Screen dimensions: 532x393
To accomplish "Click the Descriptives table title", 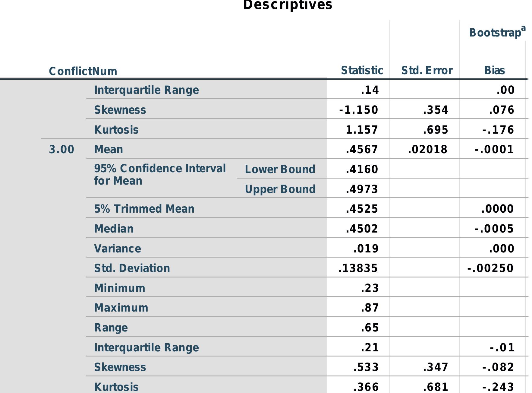I will pos(287,5).
